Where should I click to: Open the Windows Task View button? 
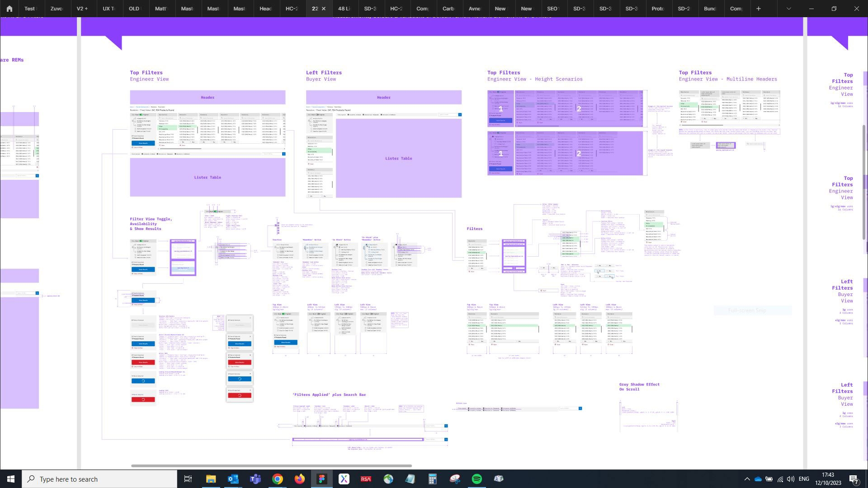pyautogui.click(x=188, y=479)
